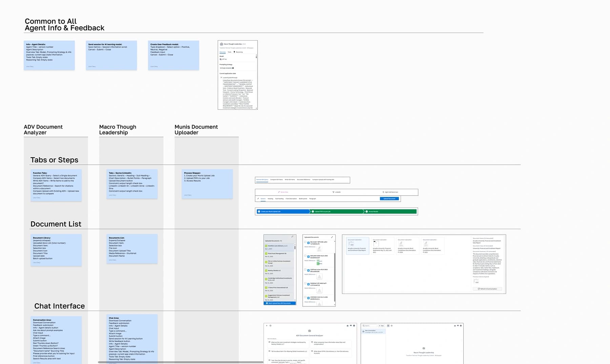The image size is (610, 364).
Task: Click circular icon next to plus in ADV chat
Action: (270, 326)
